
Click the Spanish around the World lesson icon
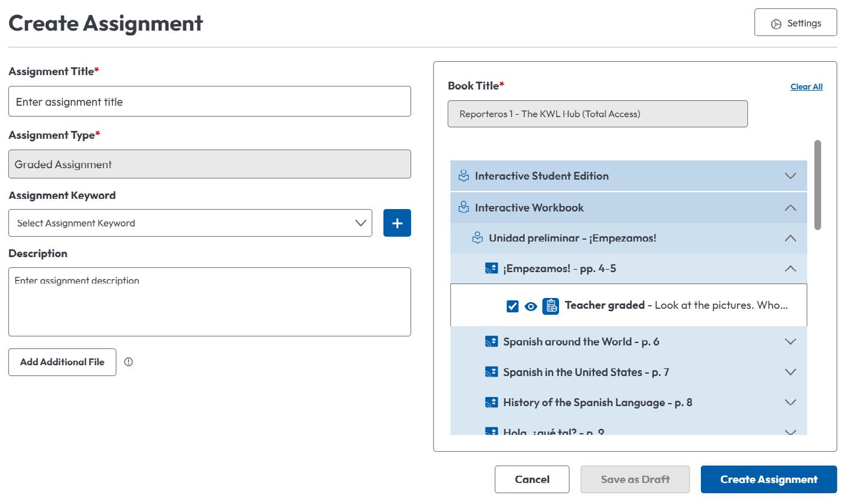(x=491, y=341)
